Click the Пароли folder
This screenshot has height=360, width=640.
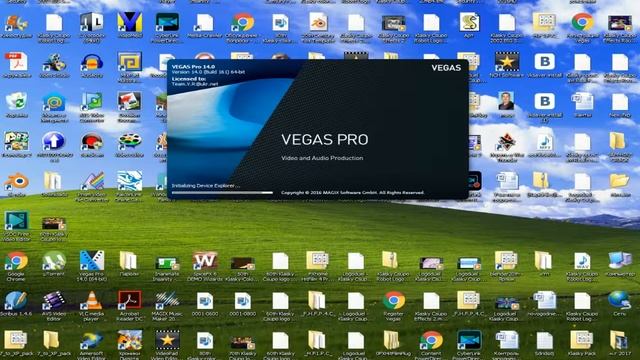128,261
